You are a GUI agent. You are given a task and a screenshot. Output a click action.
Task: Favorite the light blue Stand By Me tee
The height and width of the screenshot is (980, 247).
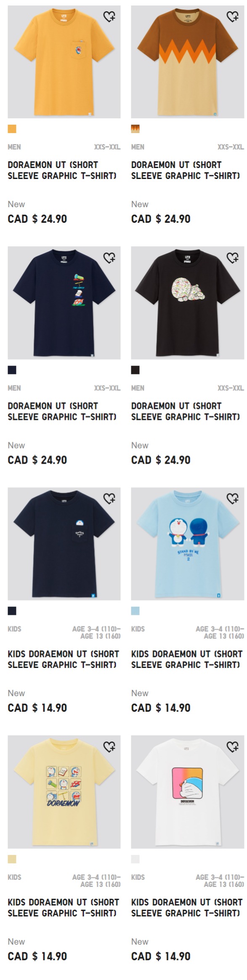click(x=233, y=498)
